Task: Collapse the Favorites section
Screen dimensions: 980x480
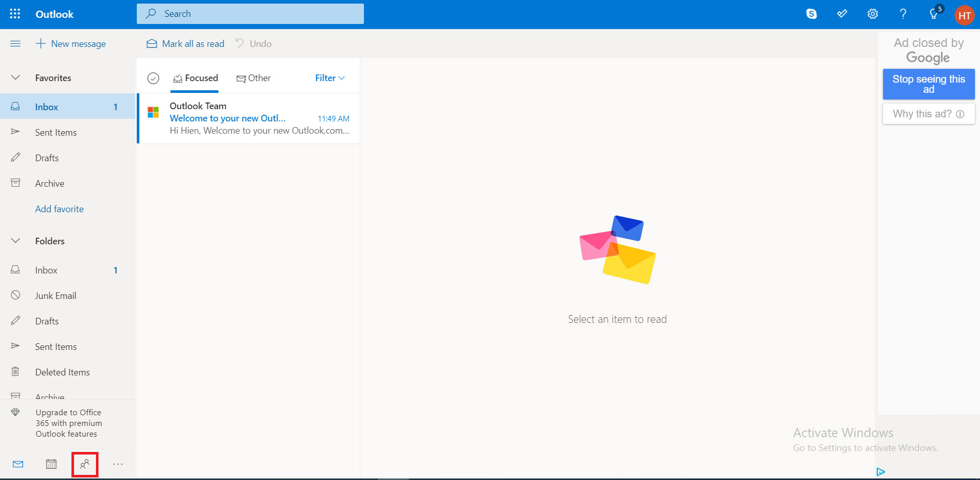Action: pos(16,78)
